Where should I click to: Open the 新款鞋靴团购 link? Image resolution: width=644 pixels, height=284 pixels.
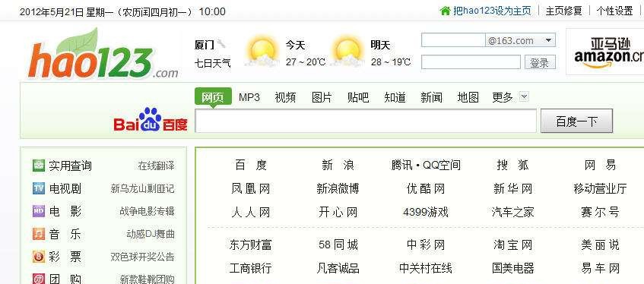[147, 279]
